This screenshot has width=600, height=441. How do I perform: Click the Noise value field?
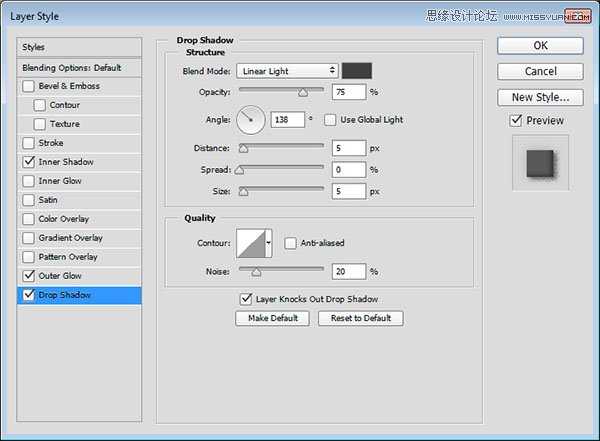(349, 271)
